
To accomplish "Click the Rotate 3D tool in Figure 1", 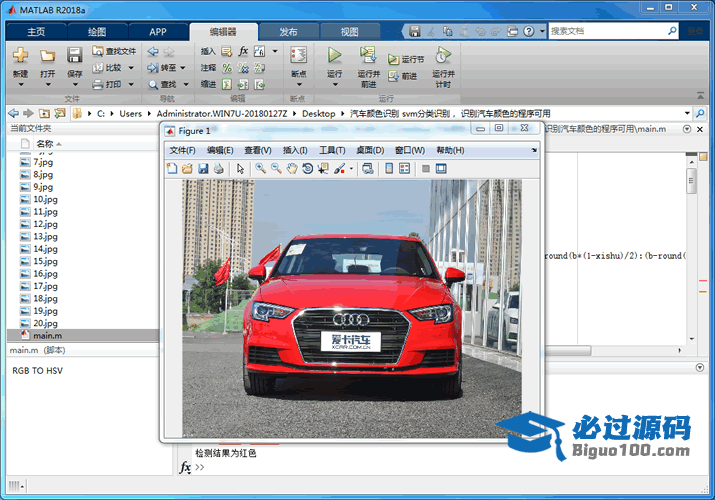I will pos(308,169).
